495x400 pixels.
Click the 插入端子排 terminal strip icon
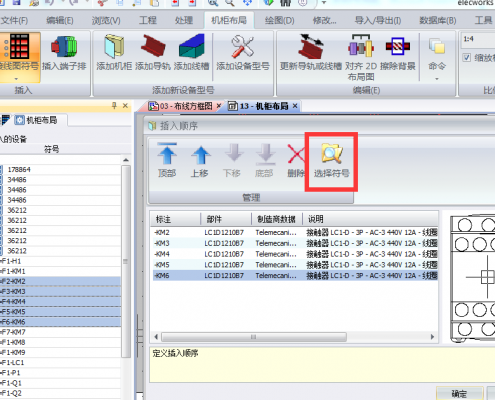[64, 47]
